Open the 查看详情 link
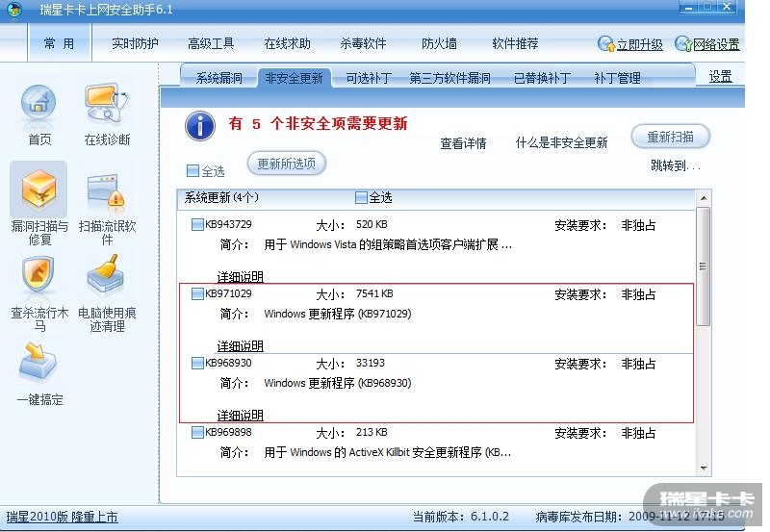Screen dimensions: 770x532 pos(463,143)
